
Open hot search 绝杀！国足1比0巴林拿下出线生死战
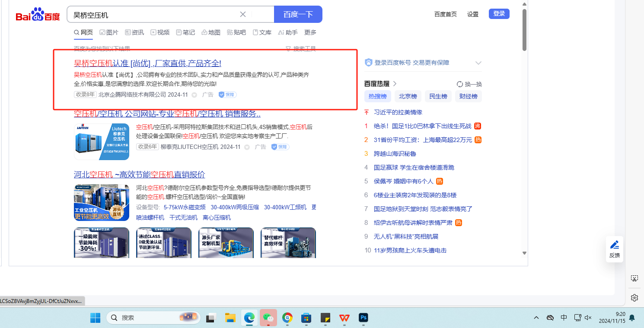(422, 126)
